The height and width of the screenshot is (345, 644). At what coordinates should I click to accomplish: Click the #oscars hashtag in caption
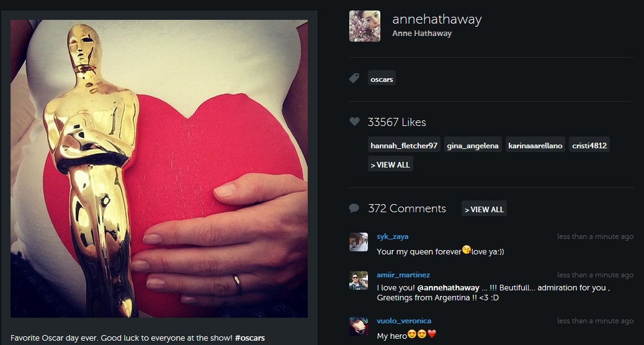249,338
